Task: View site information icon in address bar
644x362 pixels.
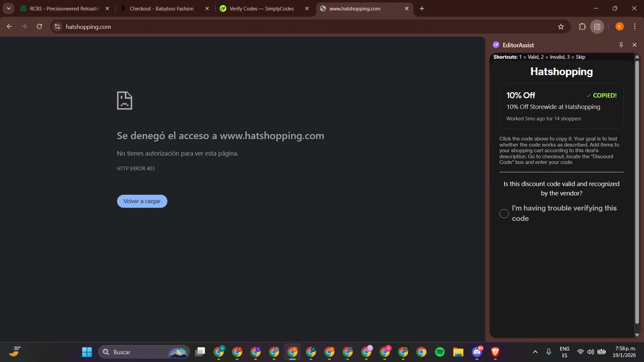Action: point(57,27)
